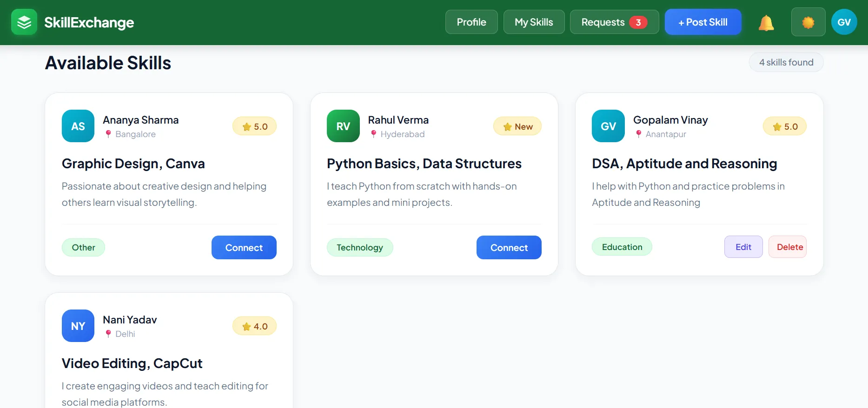Create a new listing with Post Skill
Screen dimensions: 868x408
(x=703, y=22)
